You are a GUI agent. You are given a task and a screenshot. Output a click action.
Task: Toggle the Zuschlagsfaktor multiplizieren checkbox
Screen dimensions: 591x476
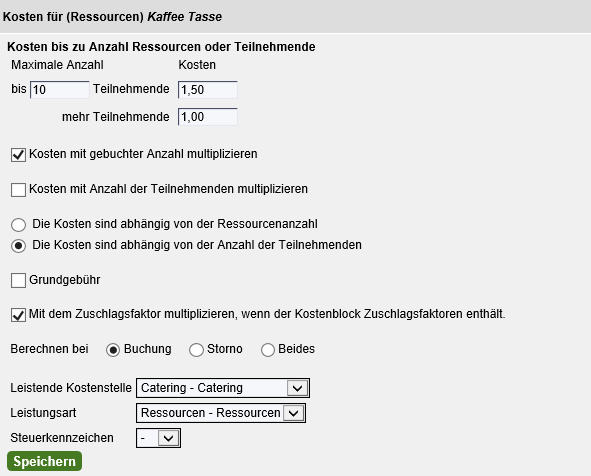(x=18, y=315)
